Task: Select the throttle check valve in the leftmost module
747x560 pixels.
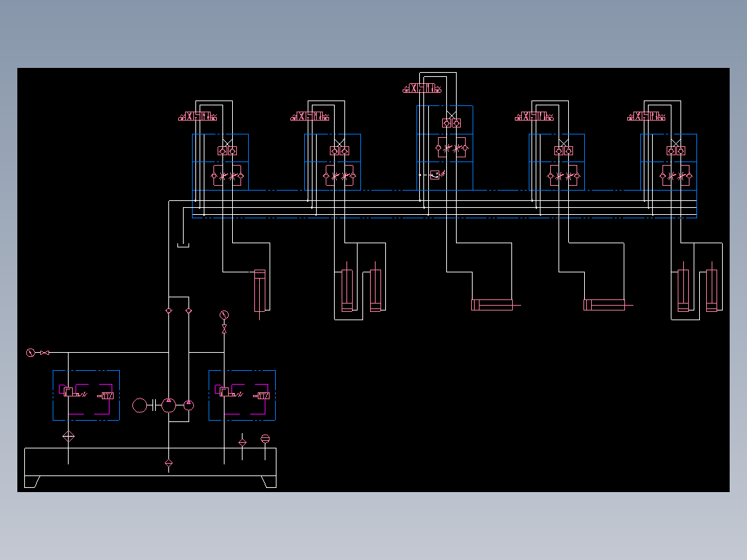Action: 227,176
